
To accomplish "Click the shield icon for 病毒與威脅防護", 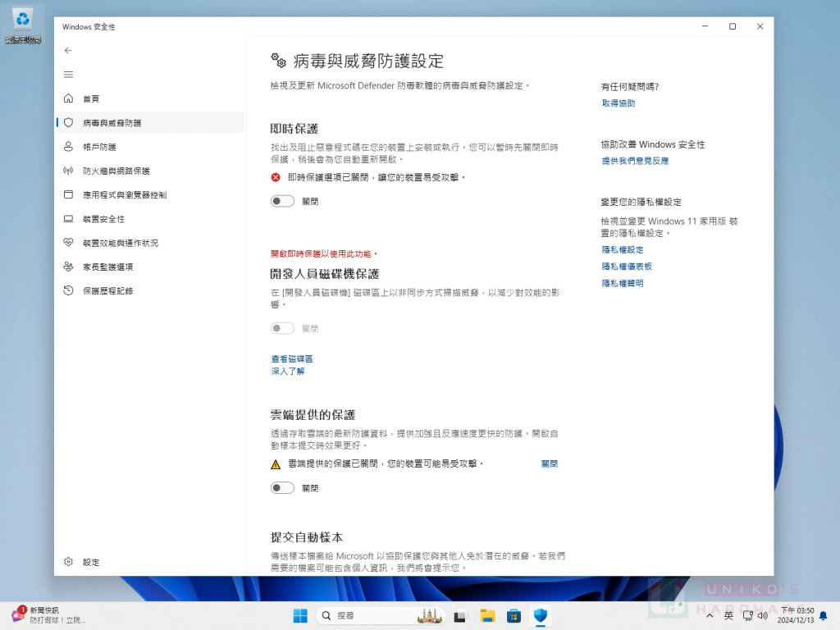I will [68, 123].
